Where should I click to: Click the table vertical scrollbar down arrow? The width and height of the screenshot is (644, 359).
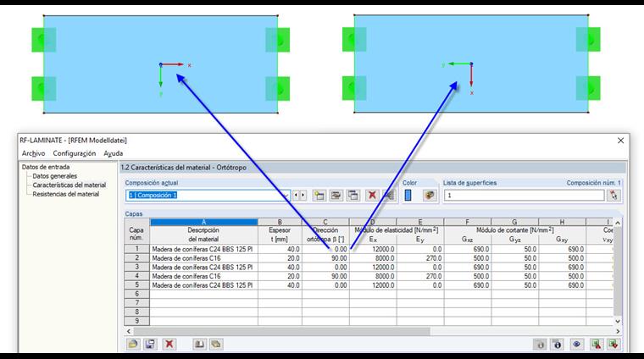[618, 322]
